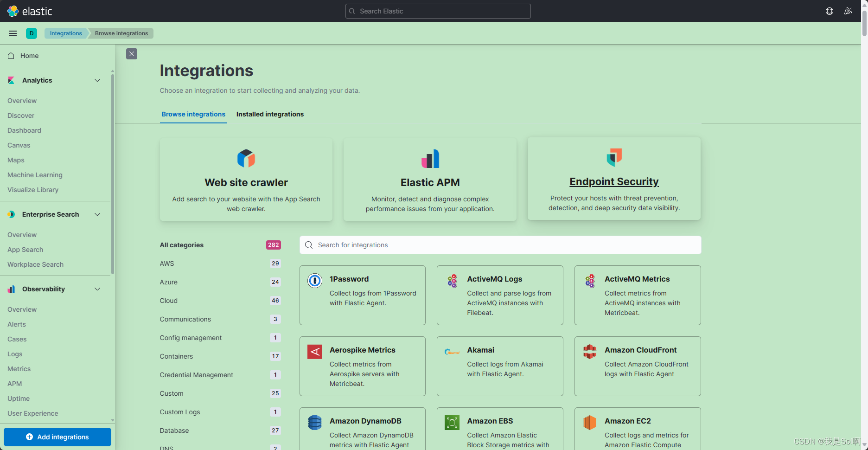Click the Integrations breadcrumb
The width and height of the screenshot is (868, 450).
tap(65, 33)
